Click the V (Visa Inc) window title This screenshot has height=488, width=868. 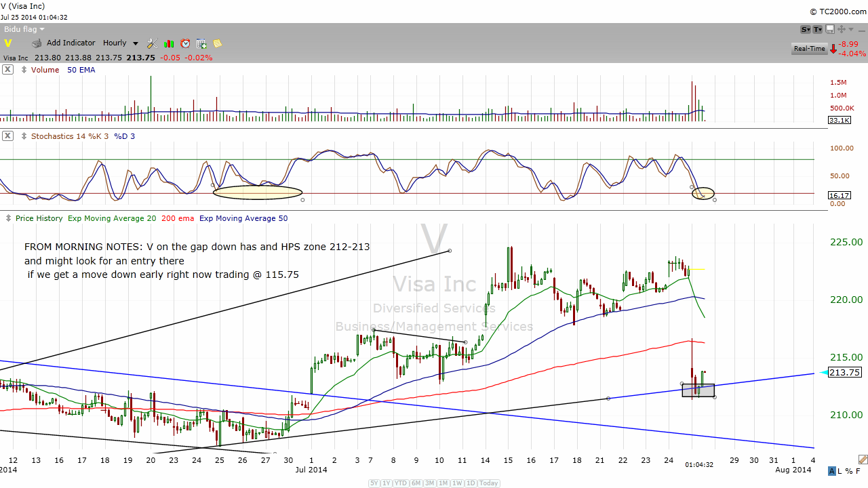[22, 6]
